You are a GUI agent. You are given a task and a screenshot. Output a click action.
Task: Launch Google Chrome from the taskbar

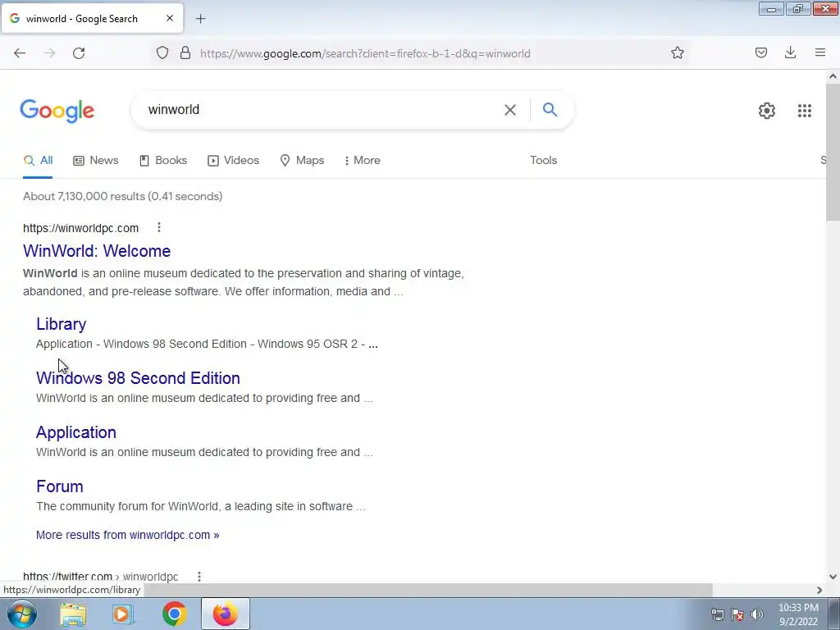coord(174,614)
